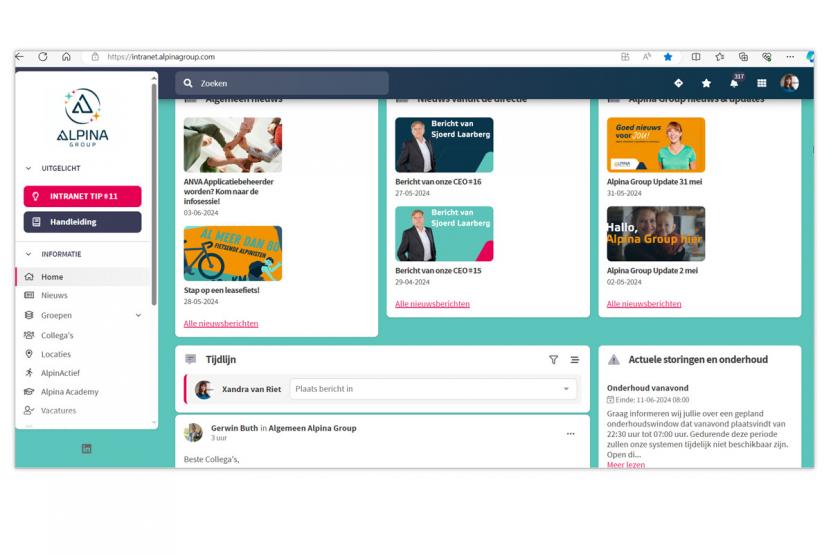Click the magnifier icon in search bar
Viewport: 830px width, 554px height.
(x=188, y=83)
